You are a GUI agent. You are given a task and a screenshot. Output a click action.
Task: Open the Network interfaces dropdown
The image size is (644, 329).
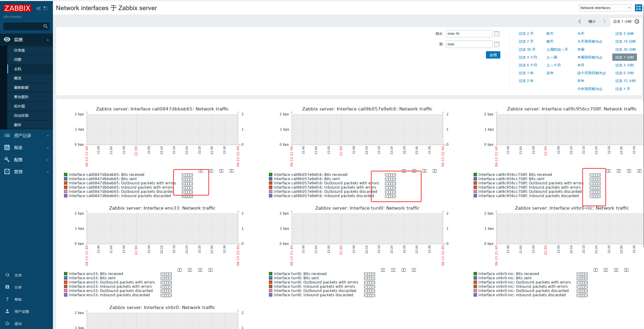pos(605,8)
